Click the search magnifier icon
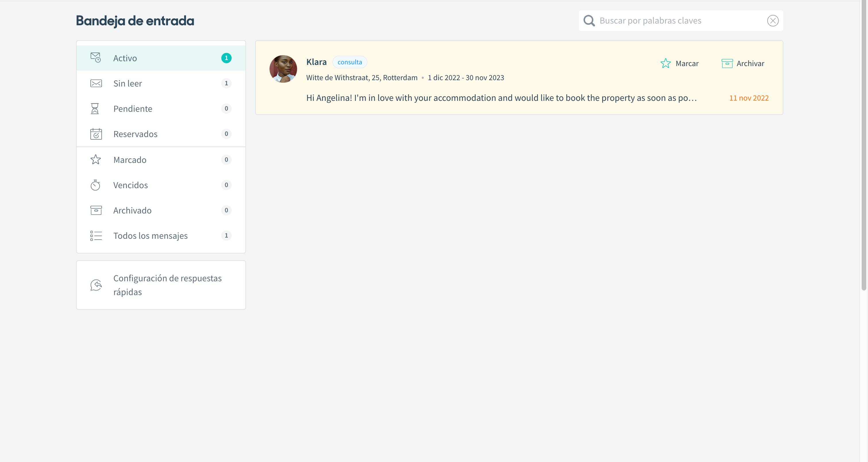Screen dimensions: 868x462 pyautogui.click(x=589, y=21)
